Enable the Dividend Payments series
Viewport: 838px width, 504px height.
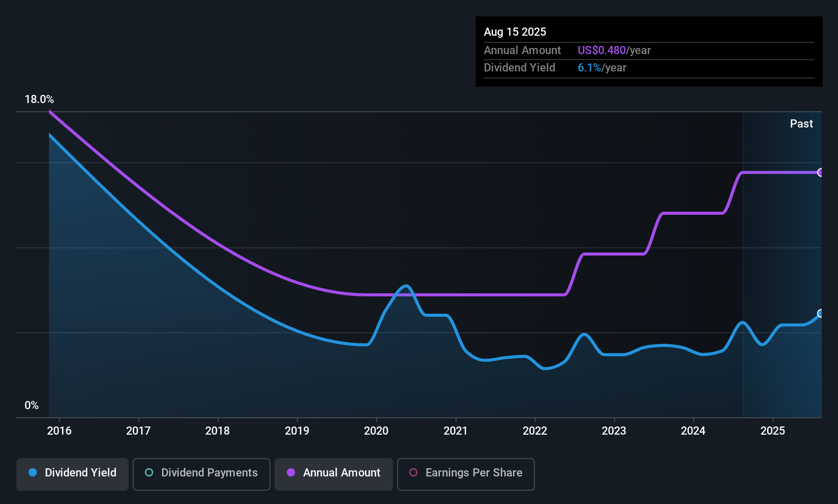pos(201,473)
